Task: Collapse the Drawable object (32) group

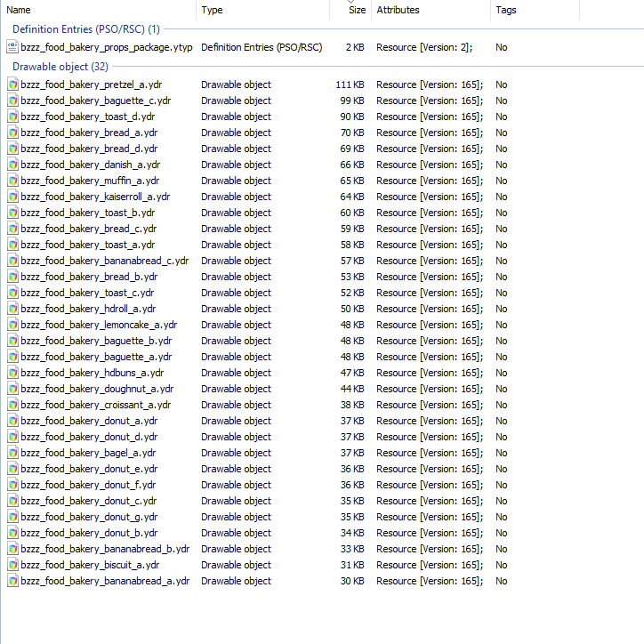Action: point(60,67)
